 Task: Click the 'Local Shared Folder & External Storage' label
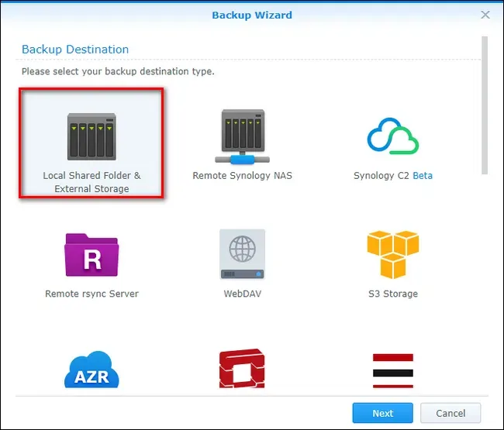pos(91,182)
